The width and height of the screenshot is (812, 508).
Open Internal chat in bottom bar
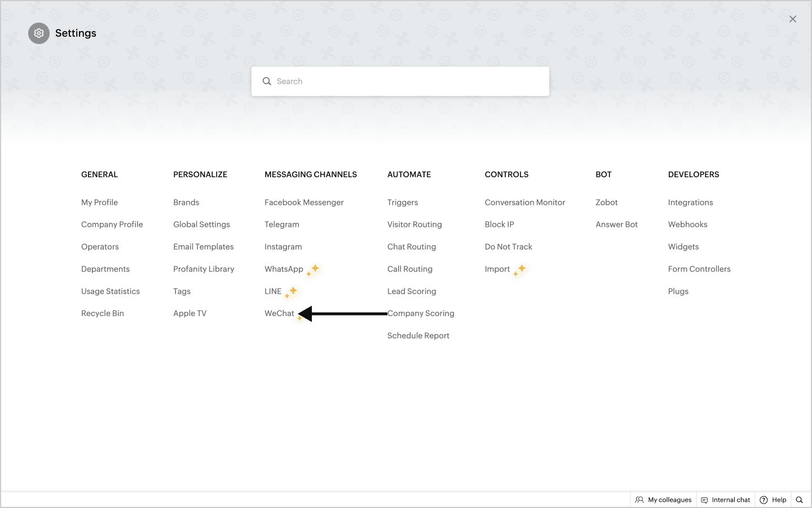[x=725, y=500]
